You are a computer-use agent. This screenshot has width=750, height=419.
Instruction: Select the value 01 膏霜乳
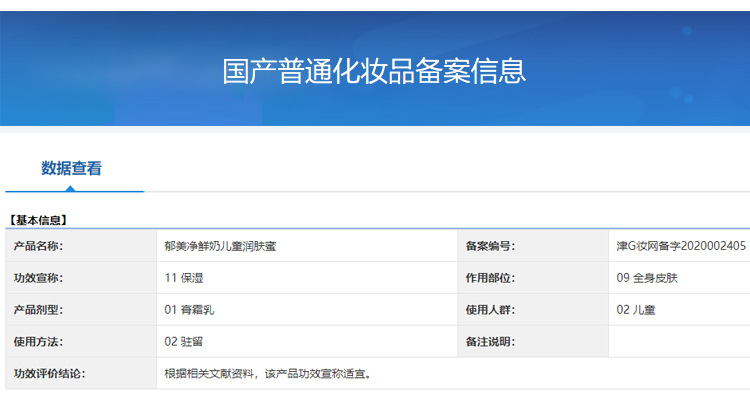(189, 310)
